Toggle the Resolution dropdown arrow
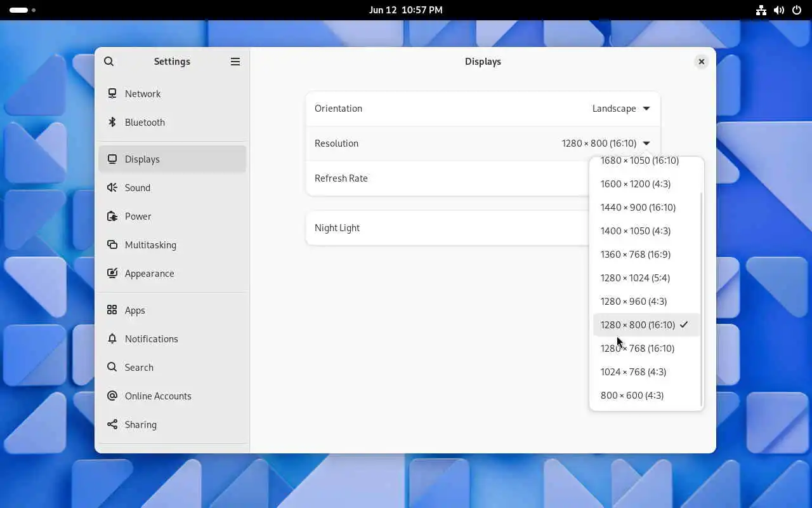812x508 pixels. 646,144
